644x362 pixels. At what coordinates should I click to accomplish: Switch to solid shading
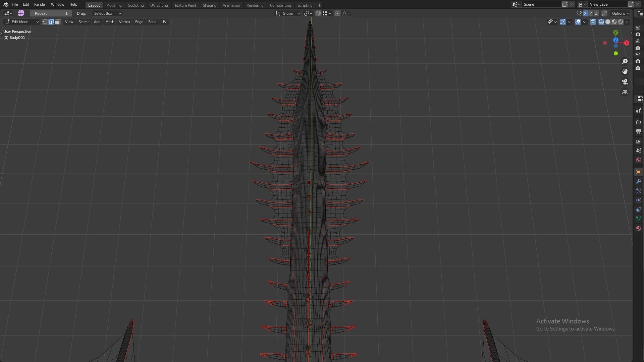608,22
